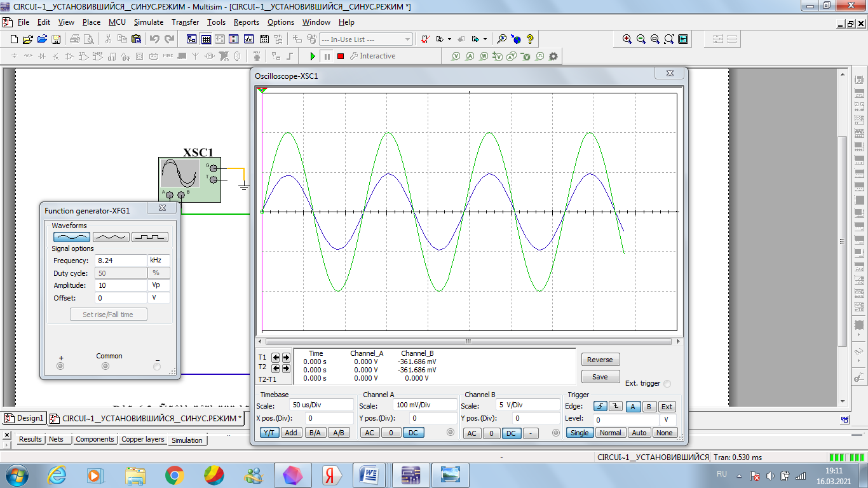Click the Frequency input field 8.24

pyautogui.click(x=121, y=261)
